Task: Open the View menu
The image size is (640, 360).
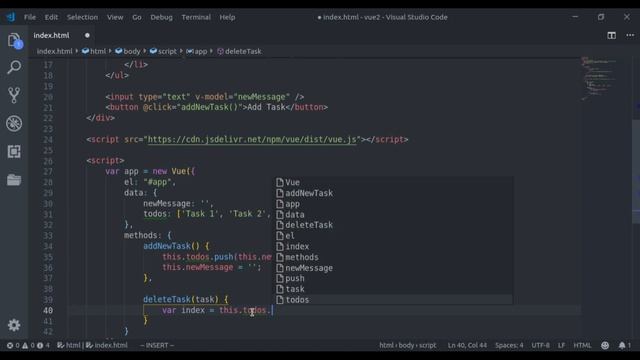Action: coord(115,17)
